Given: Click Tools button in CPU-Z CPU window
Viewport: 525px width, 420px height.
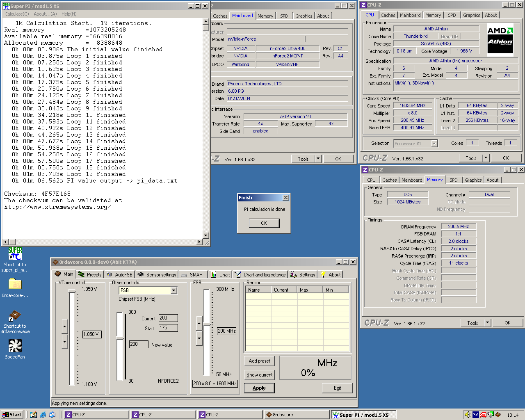Looking at the screenshot, I should click(471, 158).
